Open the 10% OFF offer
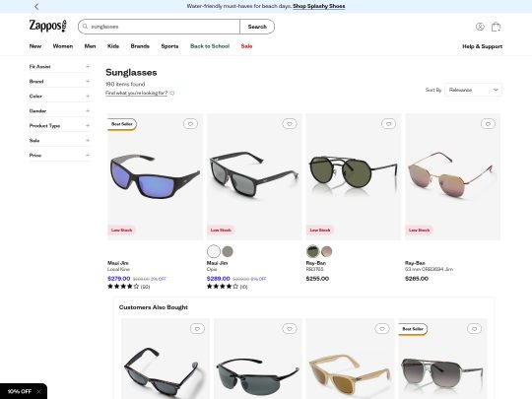This screenshot has height=399, width=532. [x=20, y=391]
